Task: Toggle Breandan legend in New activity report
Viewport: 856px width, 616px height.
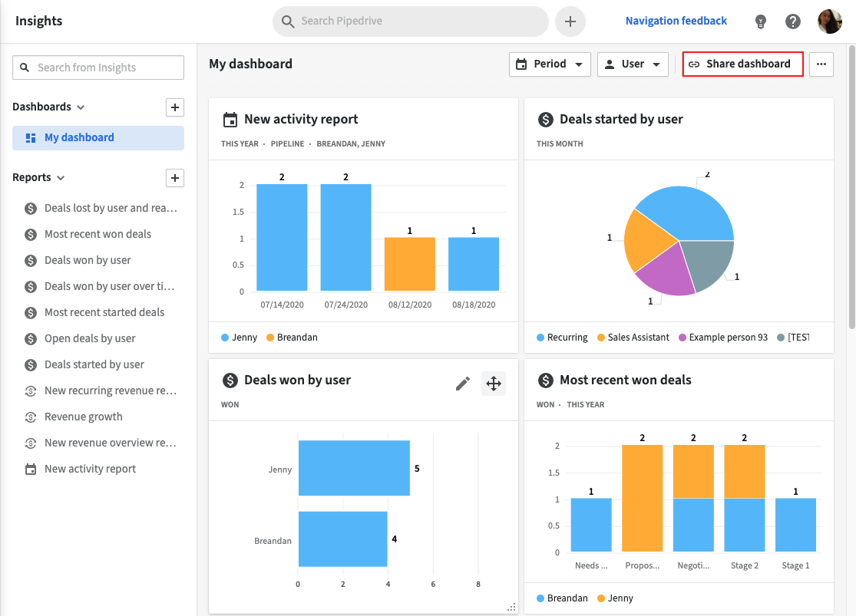Action: tap(292, 338)
